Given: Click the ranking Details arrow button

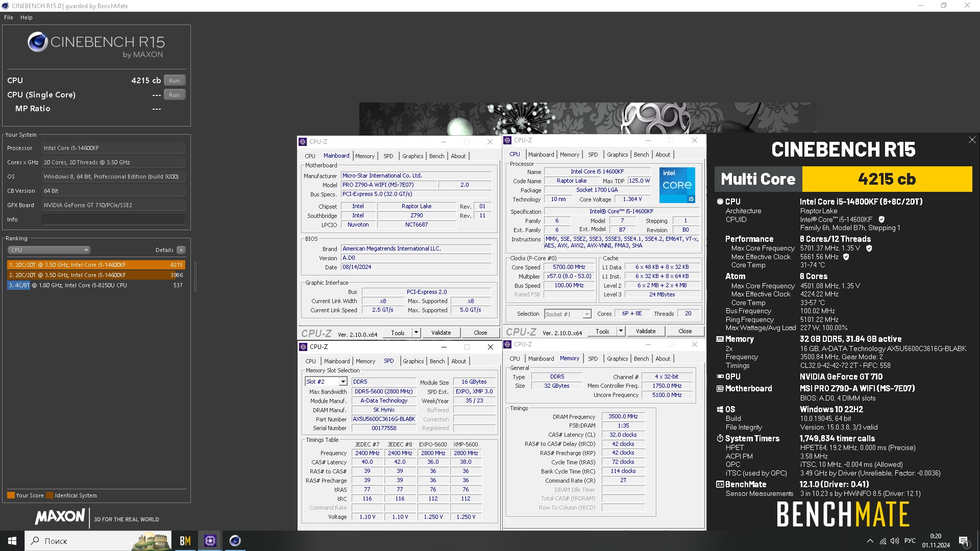Looking at the screenshot, I should 181,250.
